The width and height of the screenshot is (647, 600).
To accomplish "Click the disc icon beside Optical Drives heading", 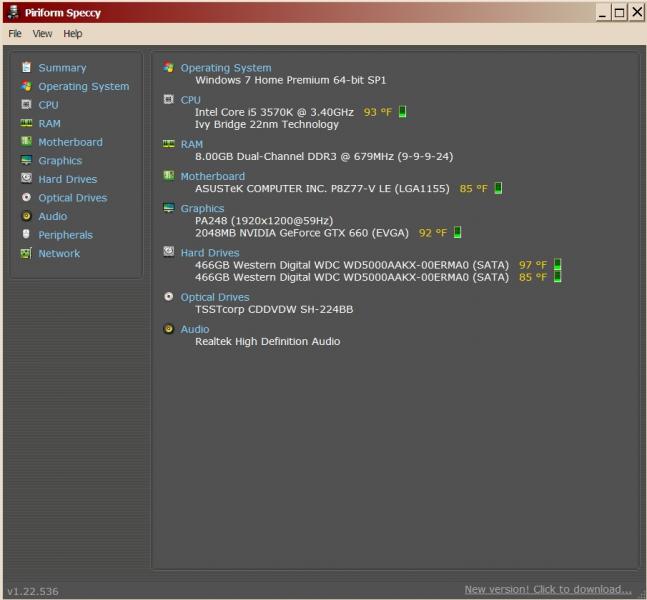I will (169, 296).
